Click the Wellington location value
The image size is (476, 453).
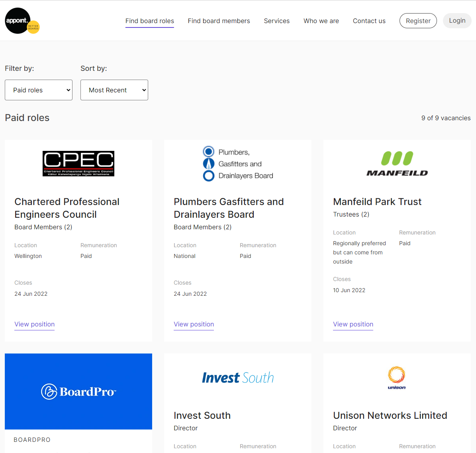click(x=28, y=256)
